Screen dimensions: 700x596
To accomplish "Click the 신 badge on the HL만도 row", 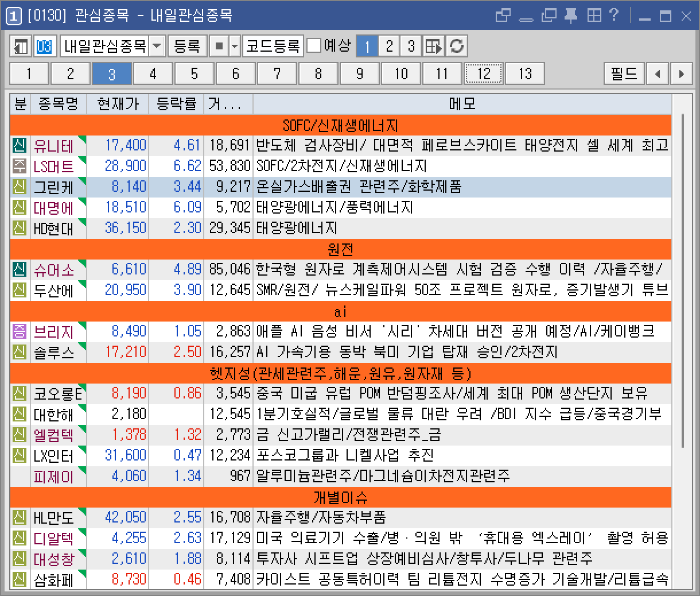I will pos(20,517).
